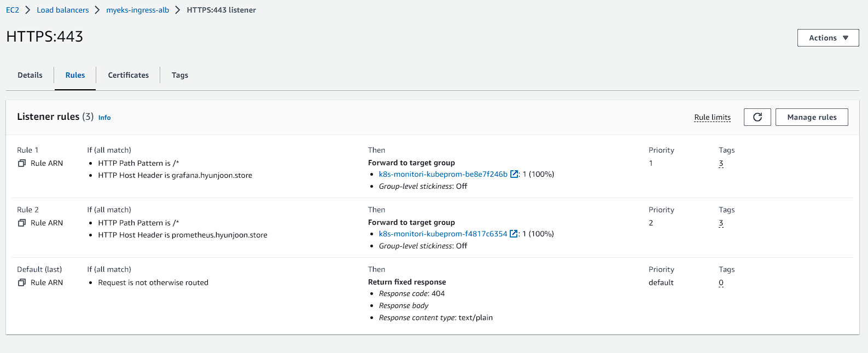Open k8s-monitori-kubeprom-be8e7f246b target group link
This screenshot has height=353, width=868.
pos(443,175)
